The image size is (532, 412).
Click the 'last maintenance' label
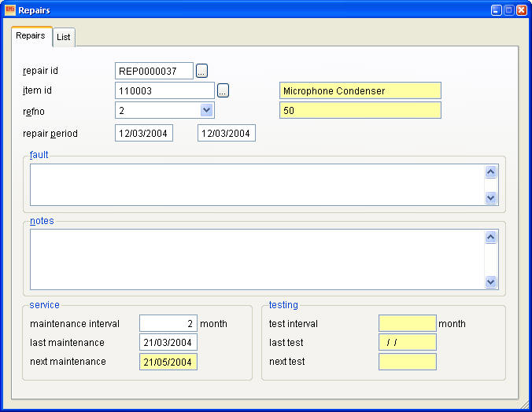(67, 343)
